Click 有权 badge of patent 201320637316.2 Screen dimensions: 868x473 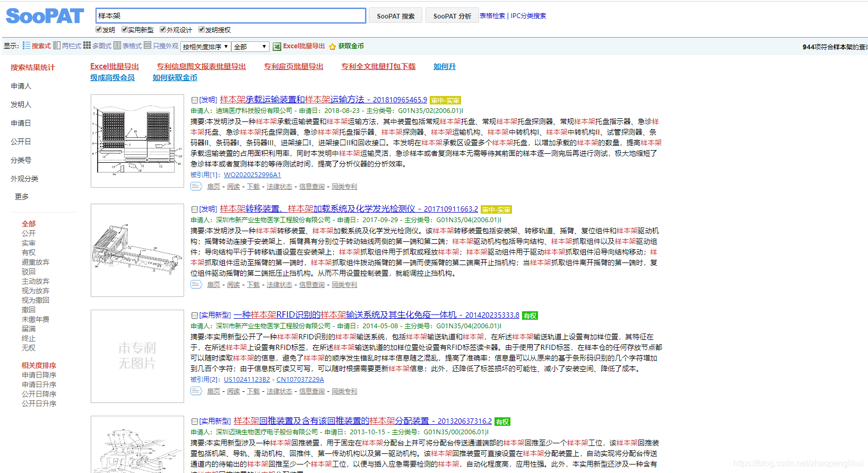click(x=502, y=422)
